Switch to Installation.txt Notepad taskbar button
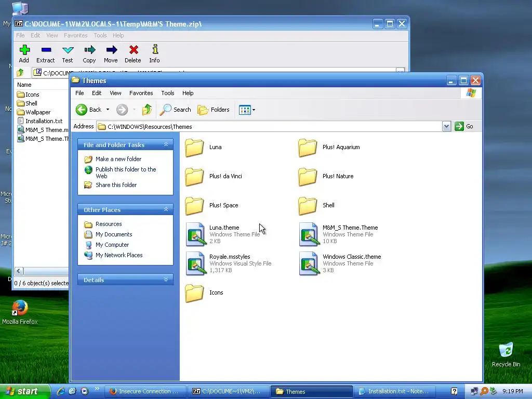This screenshot has height=399, width=532. point(394,391)
